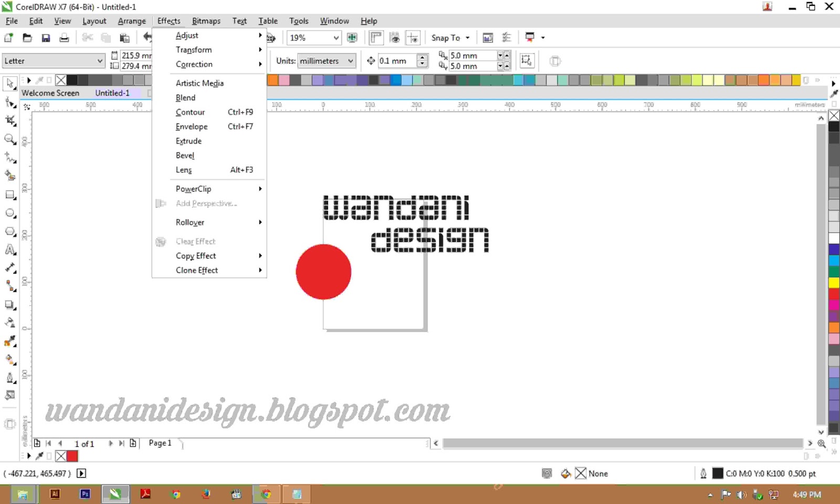Select the Pick tool
The width and height of the screenshot is (840, 504).
[10, 83]
